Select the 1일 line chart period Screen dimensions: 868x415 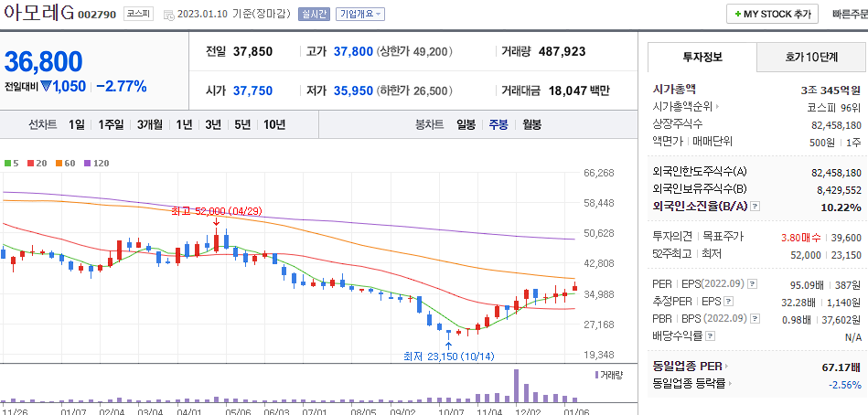(x=77, y=124)
